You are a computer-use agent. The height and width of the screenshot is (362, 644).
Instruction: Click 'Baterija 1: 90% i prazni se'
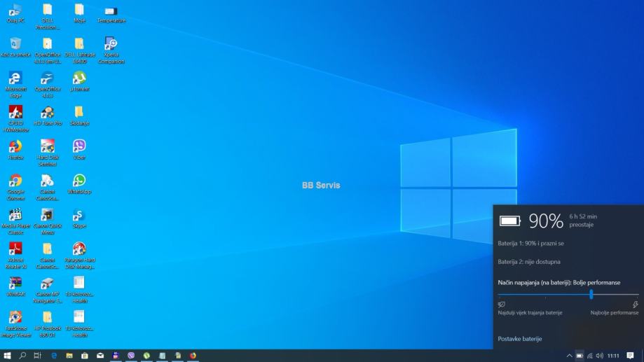[x=530, y=244]
